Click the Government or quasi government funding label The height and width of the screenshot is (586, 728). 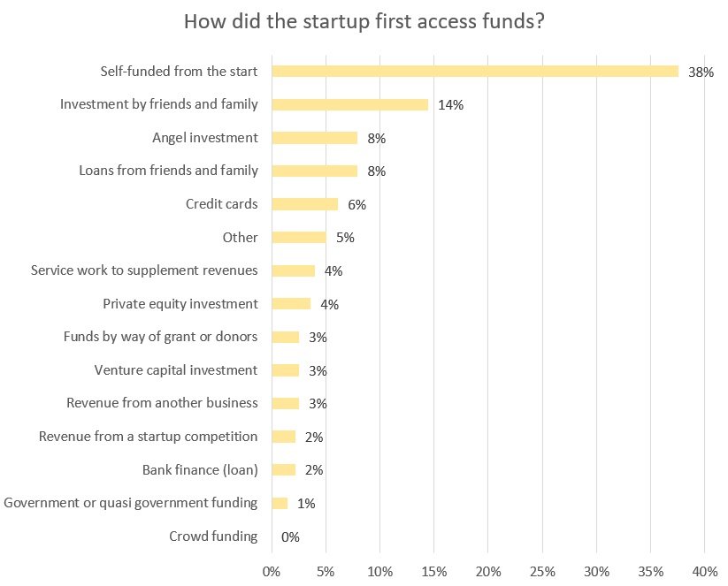[x=130, y=503]
